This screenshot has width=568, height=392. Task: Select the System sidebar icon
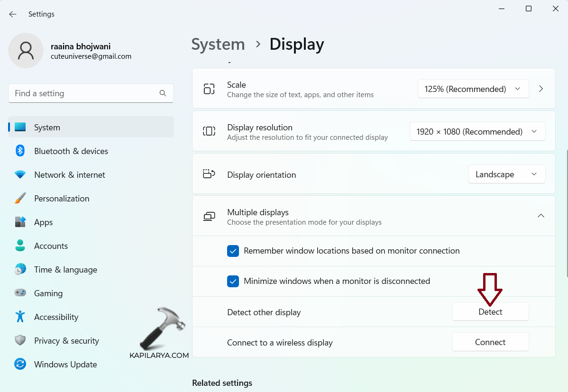coord(21,127)
